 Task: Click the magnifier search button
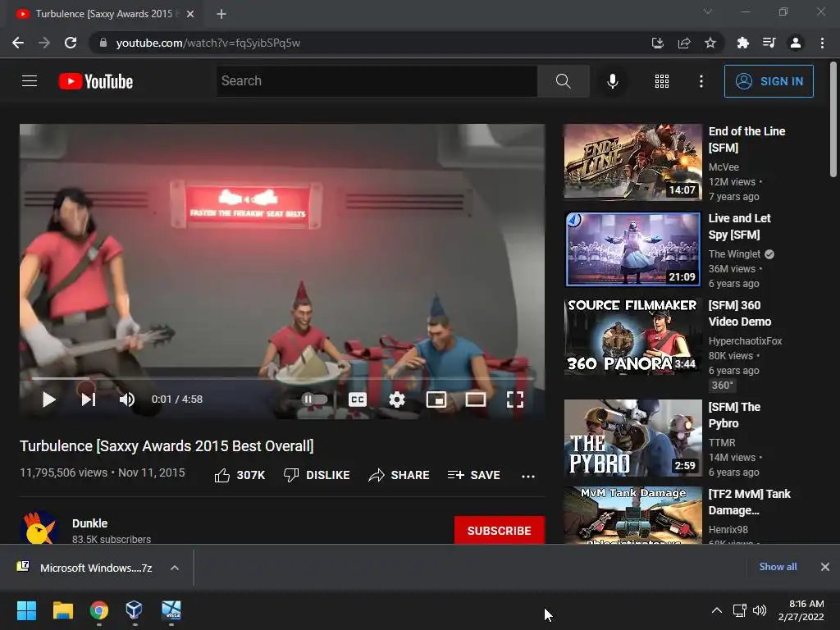tap(563, 81)
